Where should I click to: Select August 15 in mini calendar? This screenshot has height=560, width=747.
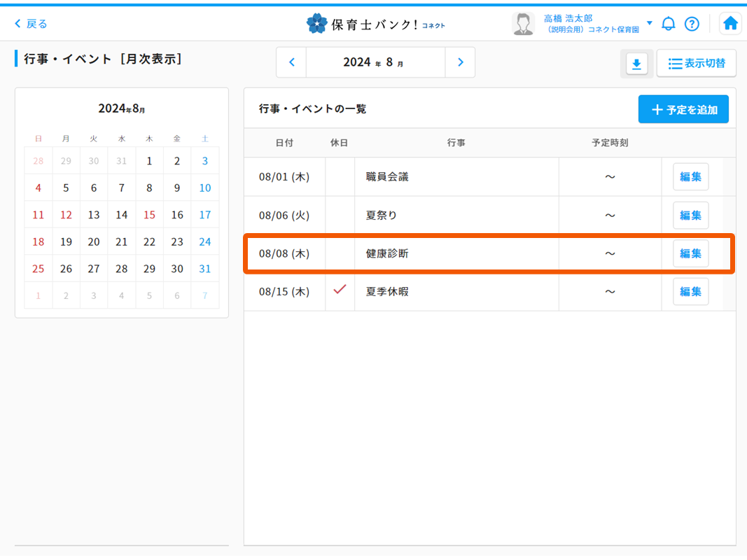pos(149,215)
